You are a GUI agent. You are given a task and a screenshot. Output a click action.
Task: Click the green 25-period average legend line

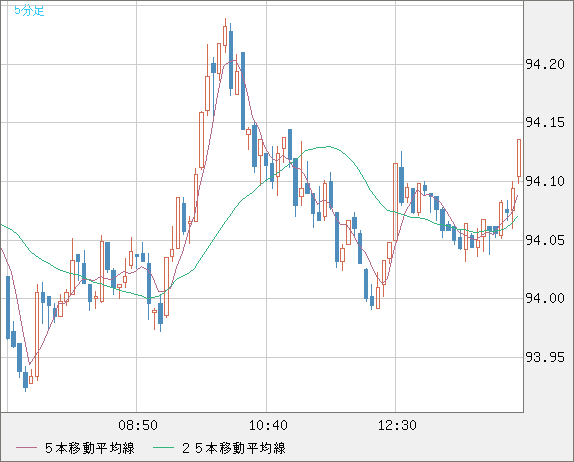tap(163, 448)
